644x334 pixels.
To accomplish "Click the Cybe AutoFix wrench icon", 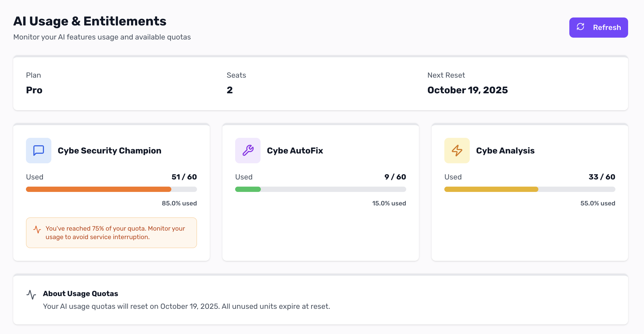I will pos(248,151).
